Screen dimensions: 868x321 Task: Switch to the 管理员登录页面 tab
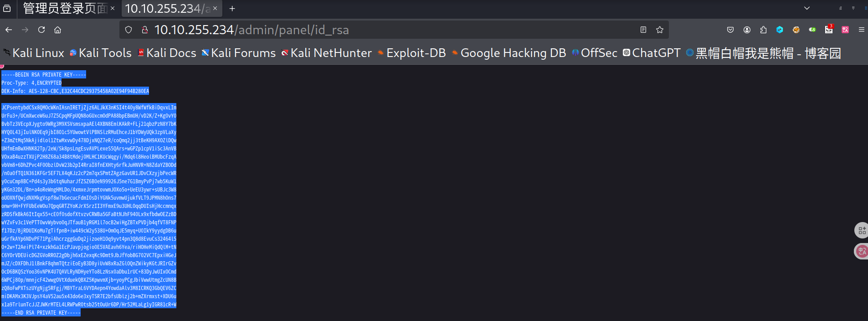click(x=65, y=8)
